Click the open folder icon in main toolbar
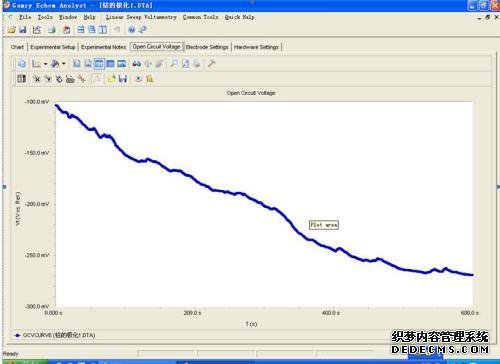Viewport: 500px width, 364px height. tap(12, 30)
